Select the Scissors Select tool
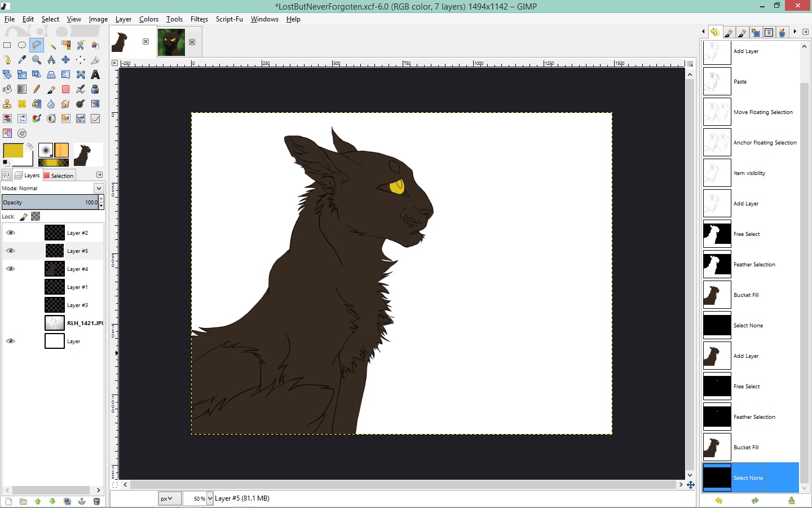812x508 pixels. (81, 45)
